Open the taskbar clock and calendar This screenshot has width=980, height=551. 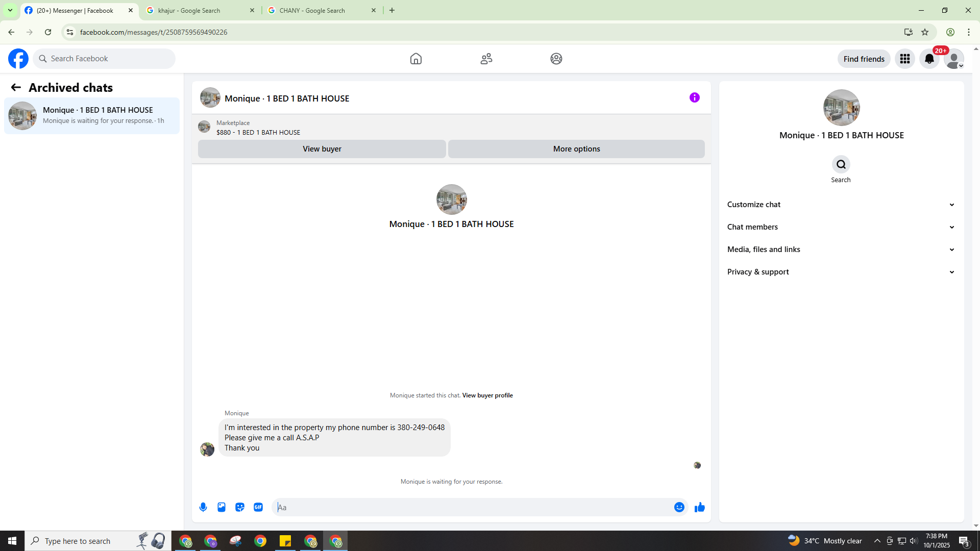pos(937,541)
